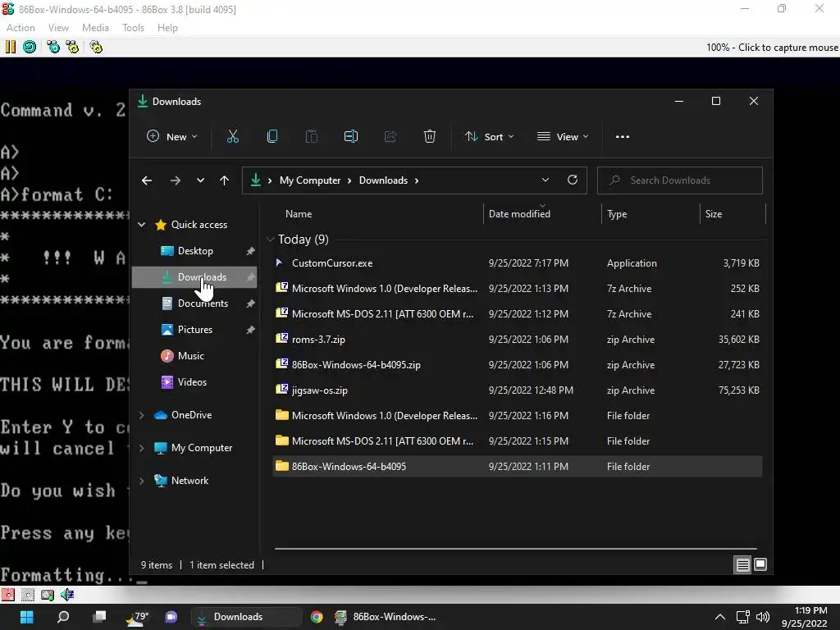Refresh the Downloads folder
Viewport: 840px width, 630px height.
572,180
